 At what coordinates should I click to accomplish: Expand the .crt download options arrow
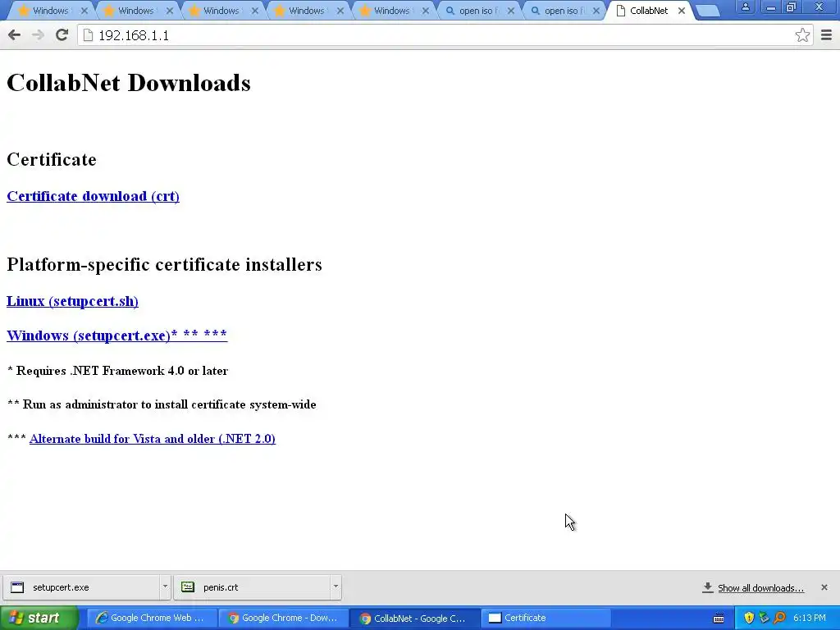click(336, 587)
